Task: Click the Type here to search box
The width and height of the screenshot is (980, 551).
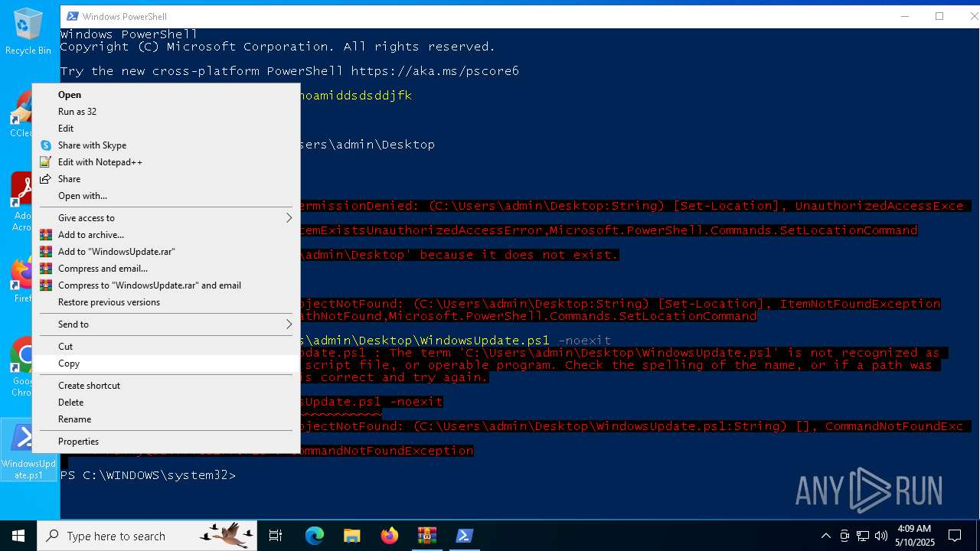Action: click(x=147, y=536)
